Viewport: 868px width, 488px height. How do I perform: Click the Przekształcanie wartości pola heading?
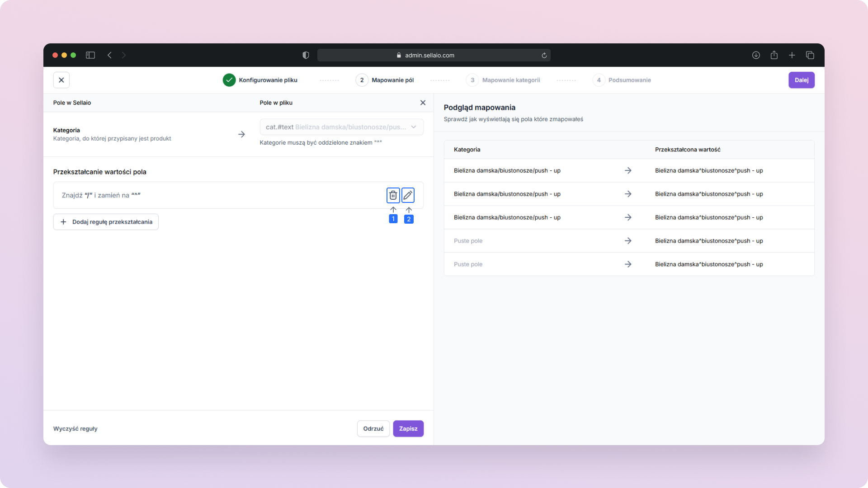pyautogui.click(x=100, y=172)
